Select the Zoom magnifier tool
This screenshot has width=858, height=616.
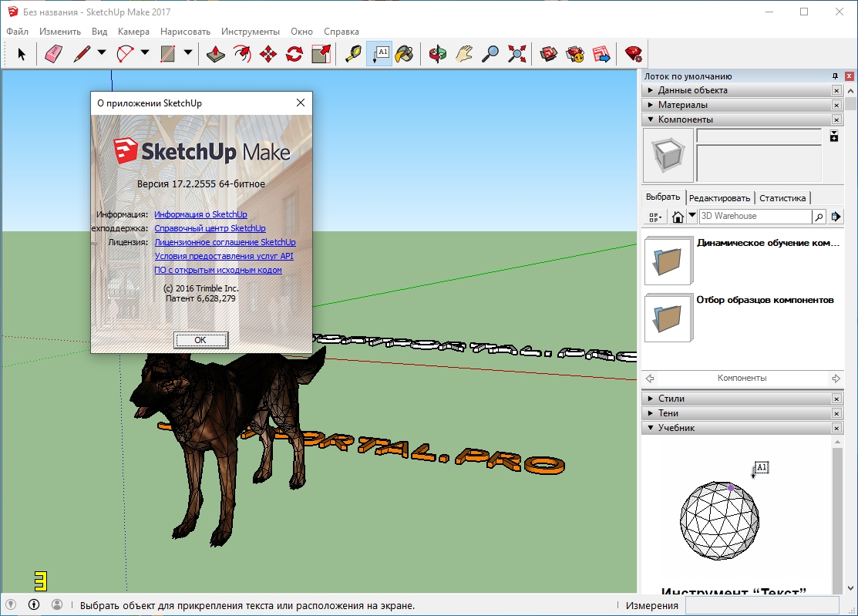[490, 54]
